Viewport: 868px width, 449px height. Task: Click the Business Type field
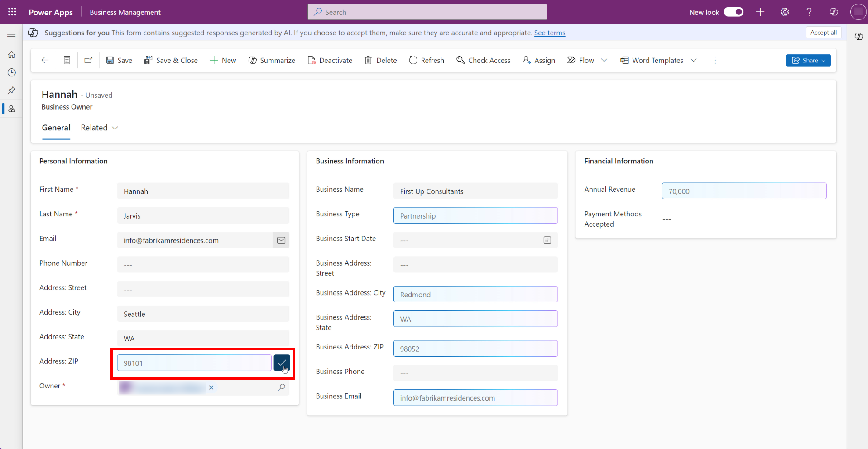tap(475, 215)
